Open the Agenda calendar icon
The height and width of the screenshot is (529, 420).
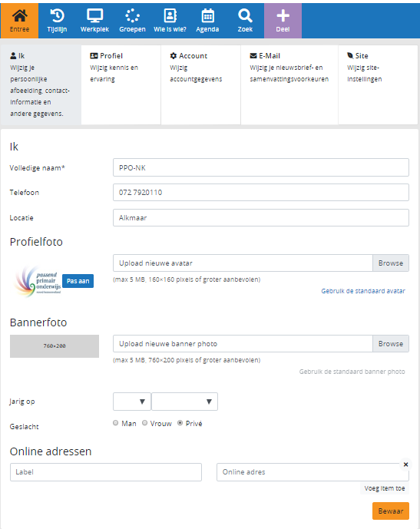tap(207, 15)
